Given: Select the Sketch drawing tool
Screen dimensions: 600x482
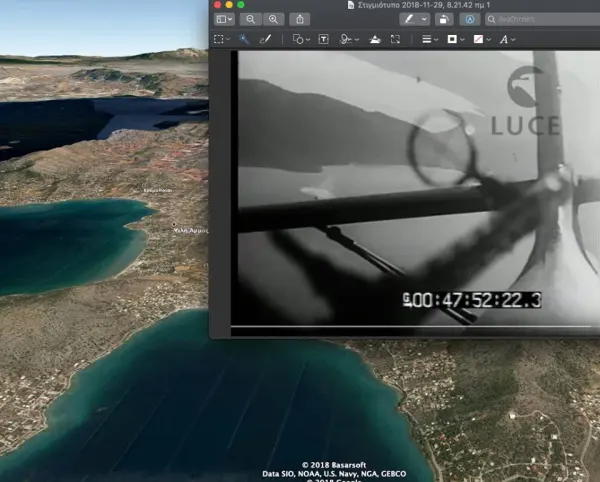Looking at the screenshot, I should click(x=265, y=39).
